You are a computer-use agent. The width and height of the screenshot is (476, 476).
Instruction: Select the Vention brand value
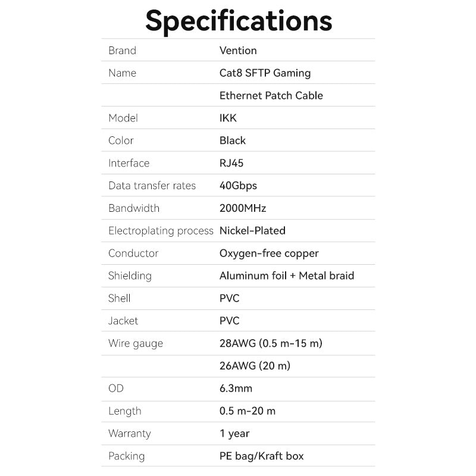pyautogui.click(x=238, y=51)
